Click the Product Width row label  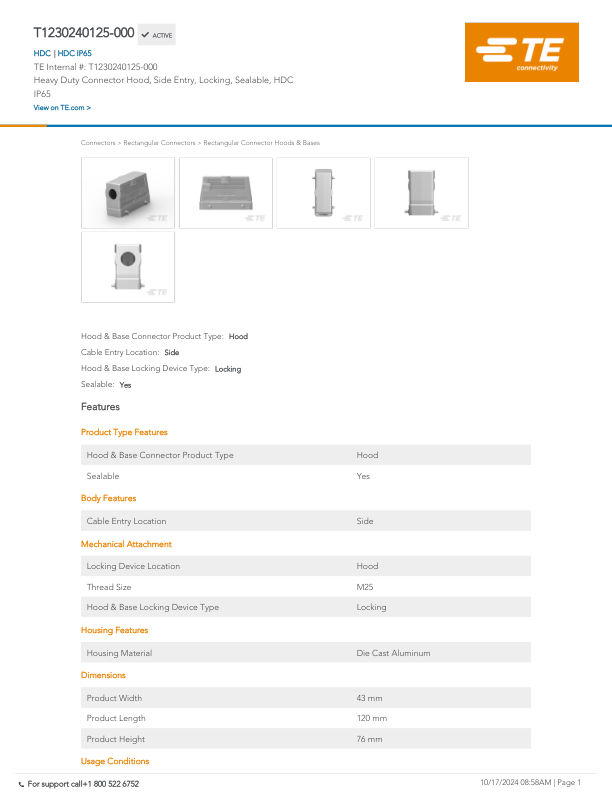coord(114,698)
